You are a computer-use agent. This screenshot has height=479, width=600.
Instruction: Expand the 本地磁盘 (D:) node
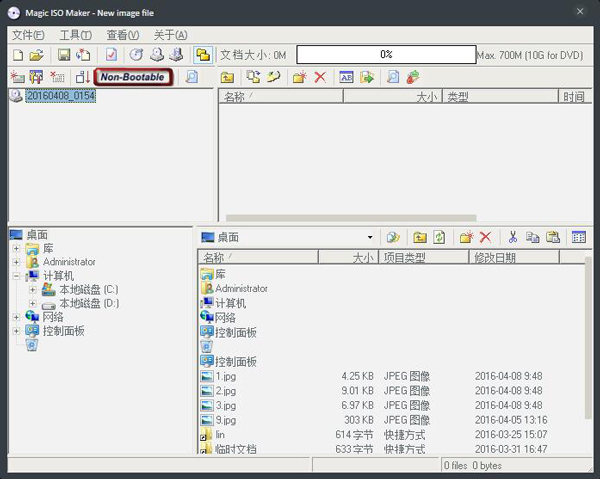point(33,304)
